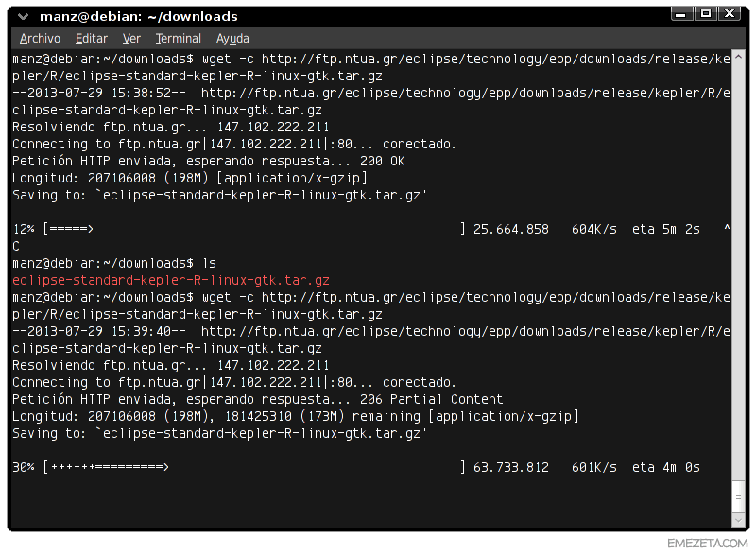Click the timestamp '2013-07-29 15:39:40'
The height and width of the screenshot is (554, 756).
(x=99, y=331)
